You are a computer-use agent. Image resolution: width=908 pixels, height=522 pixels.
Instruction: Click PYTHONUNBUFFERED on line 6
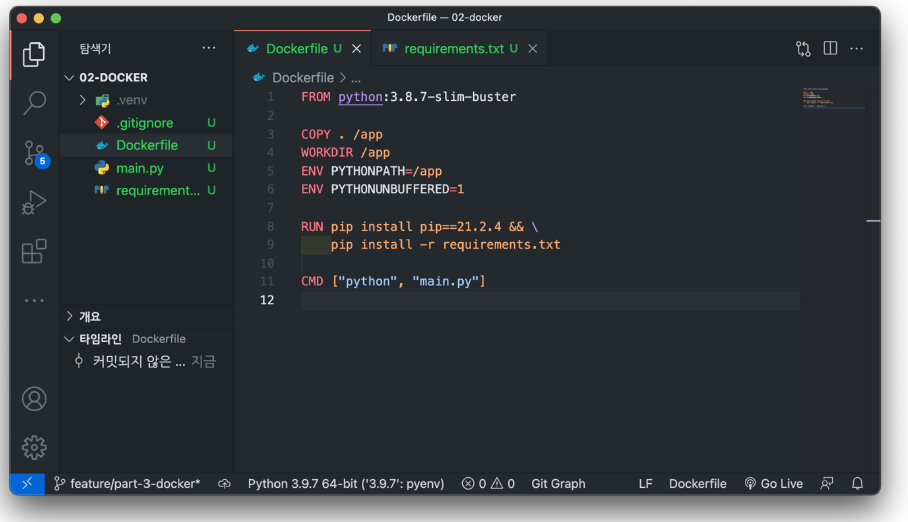390,189
